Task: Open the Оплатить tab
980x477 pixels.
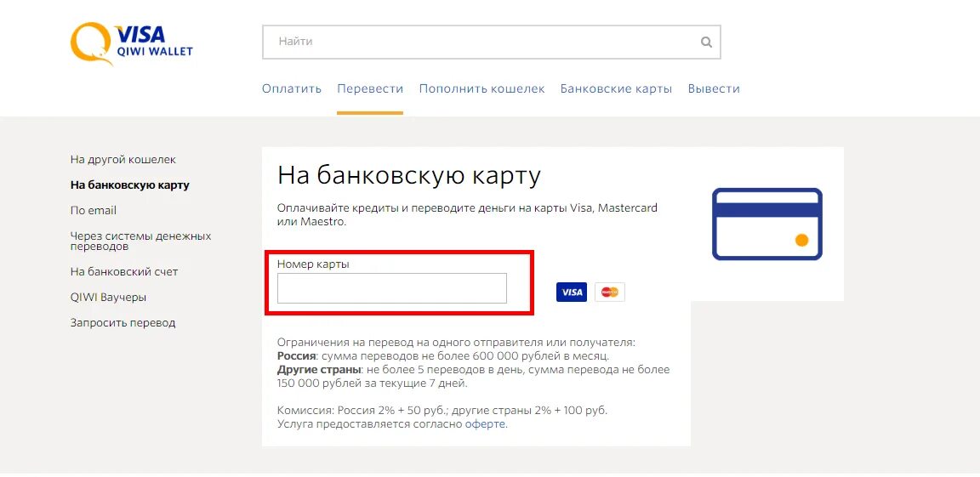Action: pos(291,88)
